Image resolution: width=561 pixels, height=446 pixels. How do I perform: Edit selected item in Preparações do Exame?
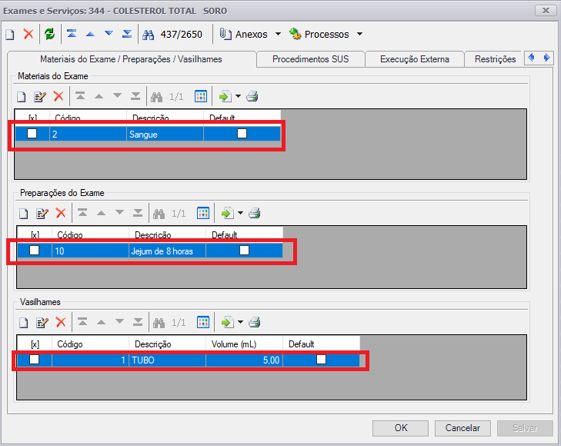pos(42,214)
